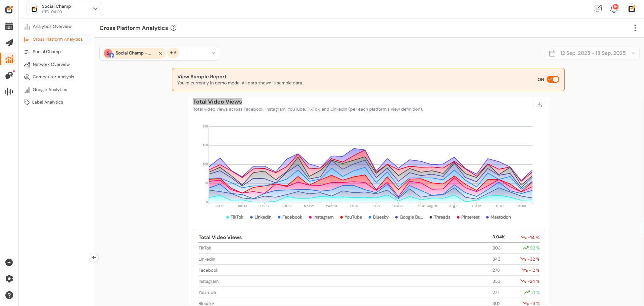Click the -14 % total change indicator
644x306 pixels.
(x=530, y=237)
